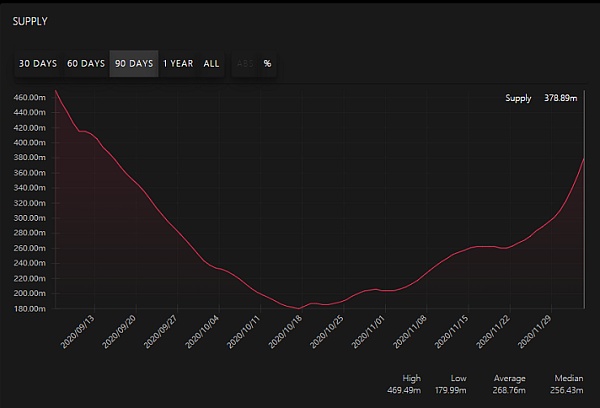
Task: Click the Median 256.43m statistic
Action: [566, 385]
